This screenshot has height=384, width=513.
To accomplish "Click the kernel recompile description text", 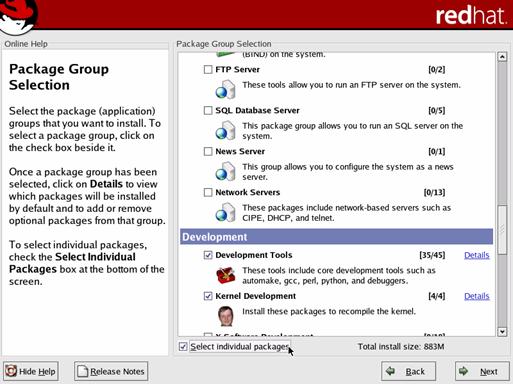I will coord(329,311).
